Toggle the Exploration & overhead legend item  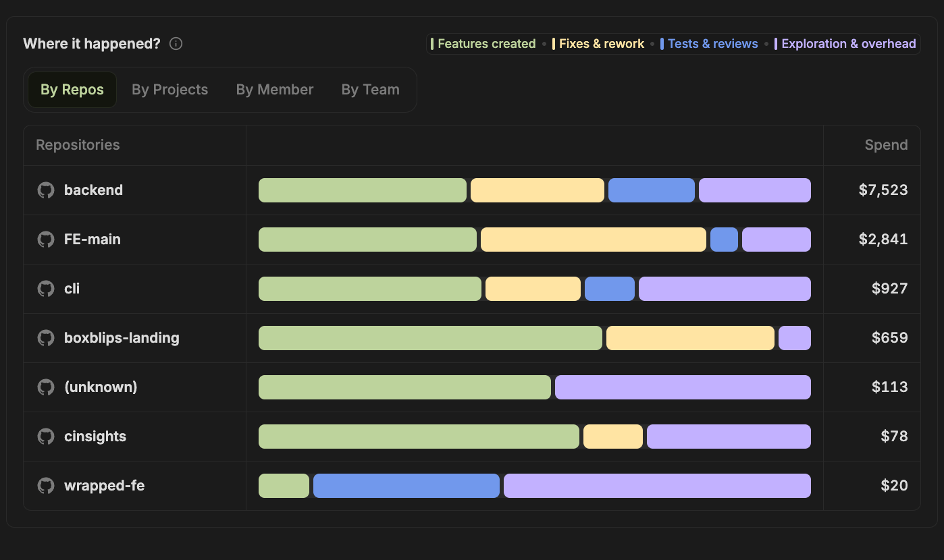pyautogui.click(x=845, y=44)
